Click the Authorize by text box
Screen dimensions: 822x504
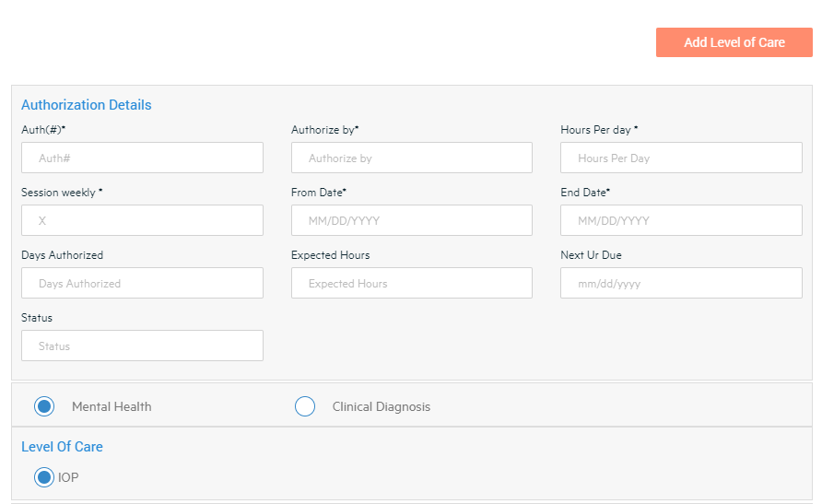pos(411,158)
